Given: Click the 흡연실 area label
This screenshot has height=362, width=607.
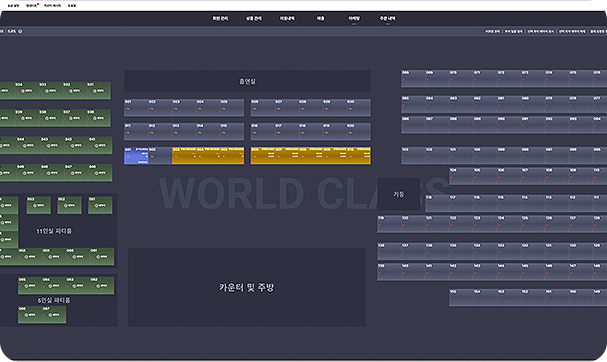Looking at the screenshot, I should tap(247, 81).
